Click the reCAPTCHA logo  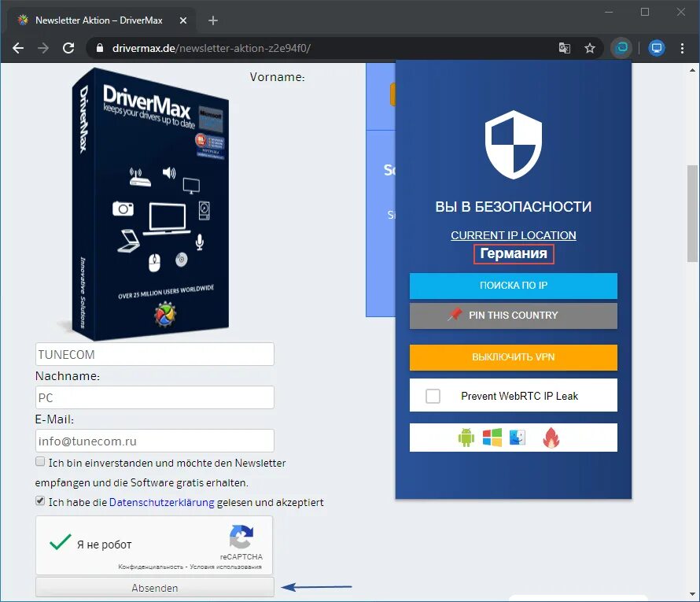(x=241, y=537)
